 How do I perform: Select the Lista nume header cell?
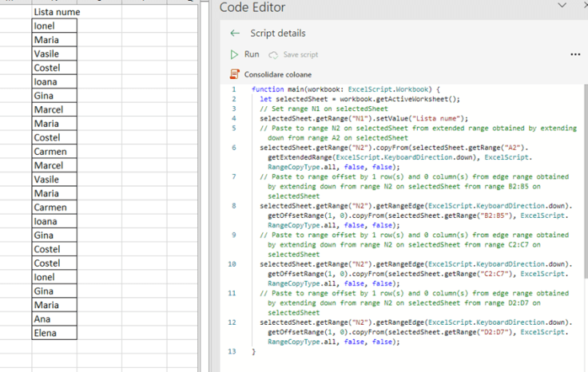(55, 12)
